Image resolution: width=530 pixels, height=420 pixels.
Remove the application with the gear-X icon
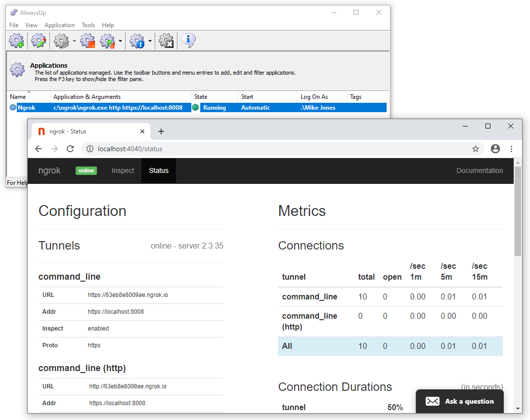click(x=166, y=41)
